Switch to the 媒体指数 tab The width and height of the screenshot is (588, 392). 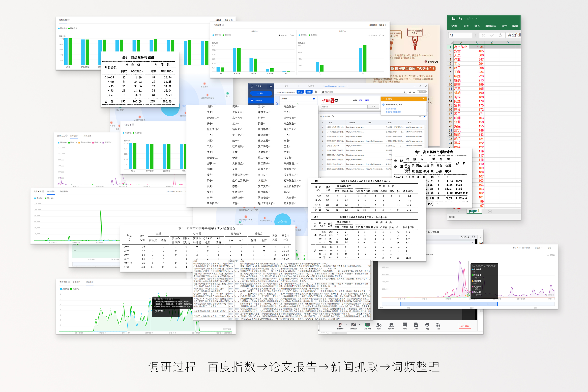click(x=87, y=136)
